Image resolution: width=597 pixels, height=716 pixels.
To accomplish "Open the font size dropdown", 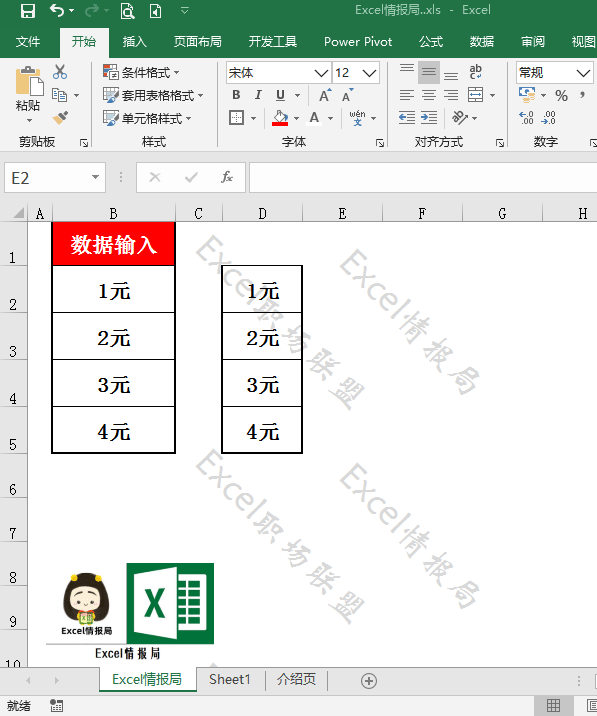I will click(369, 73).
